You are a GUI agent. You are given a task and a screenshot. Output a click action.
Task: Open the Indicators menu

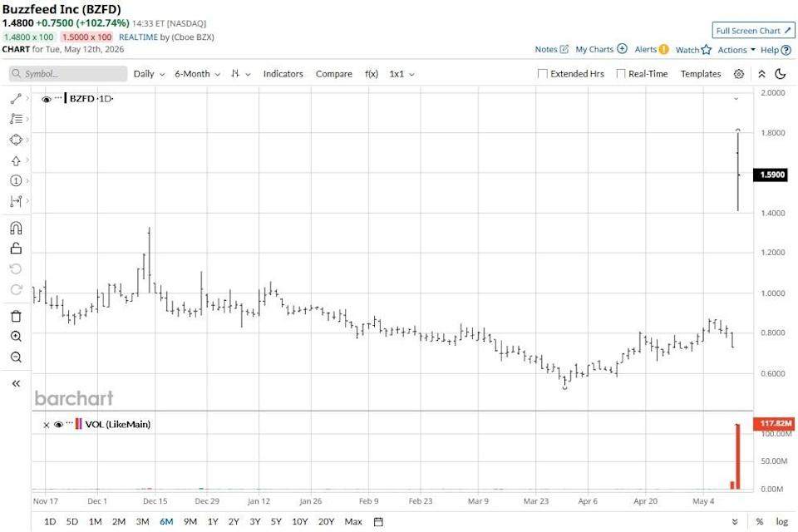(283, 74)
